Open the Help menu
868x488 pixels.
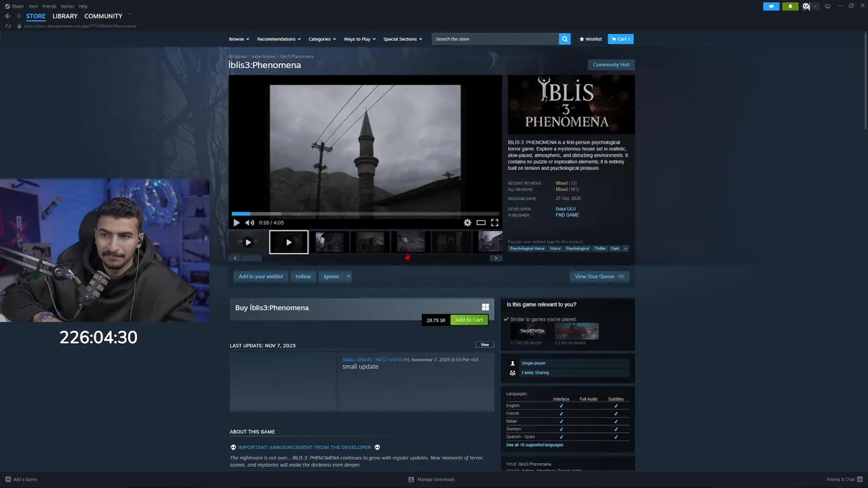coord(83,6)
